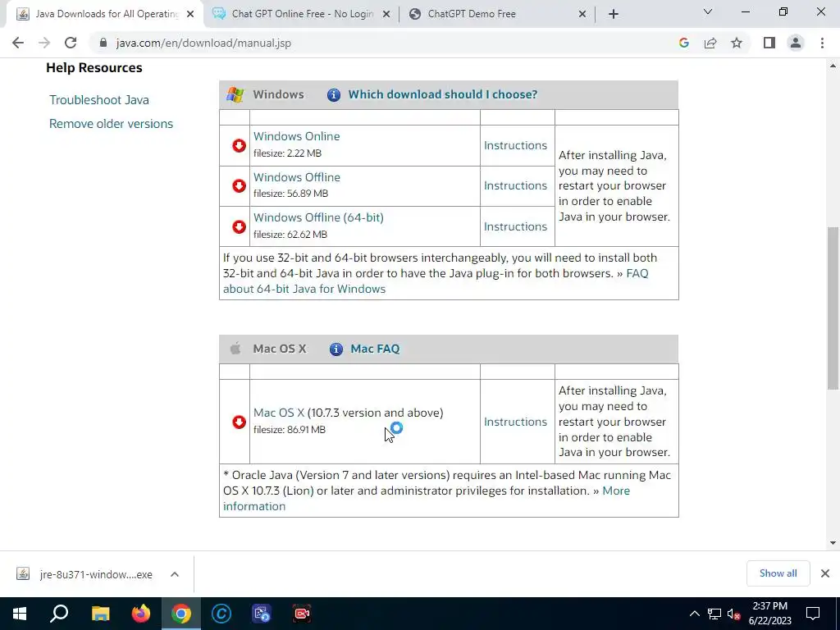The width and height of the screenshot is (840, 630).
Task: Open a new browser tab
Action: [614, 14]
